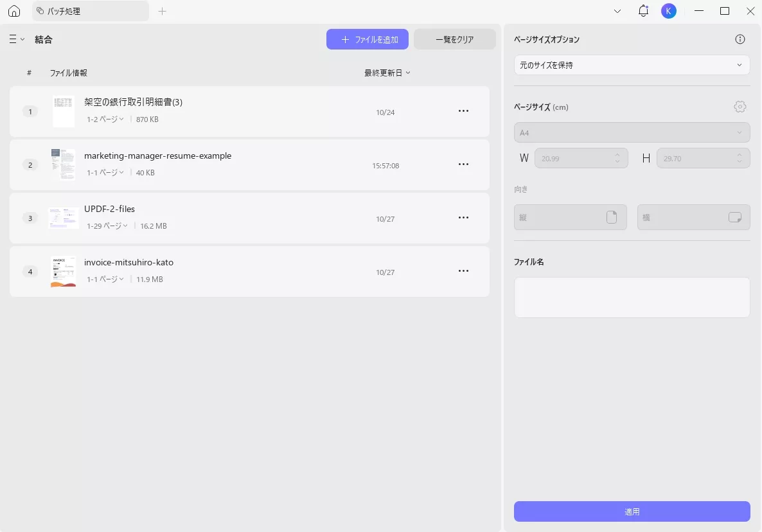Click inside the ファイル名 input field
The image size is (762, 532).
click(632, 297)
